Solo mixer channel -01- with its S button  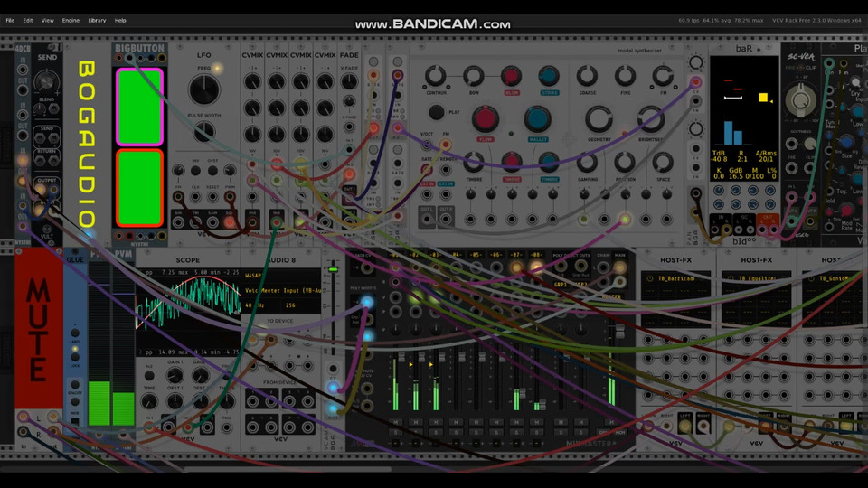coord(395,432)
